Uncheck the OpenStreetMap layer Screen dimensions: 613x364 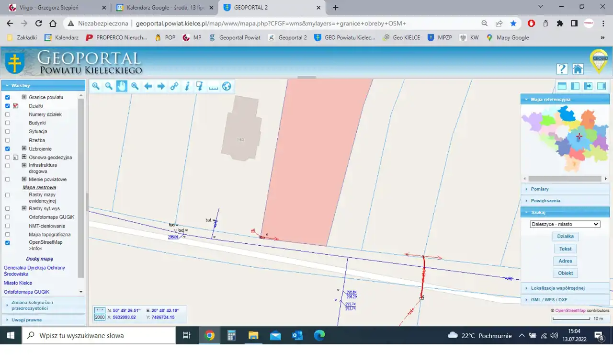coord(8,243)
